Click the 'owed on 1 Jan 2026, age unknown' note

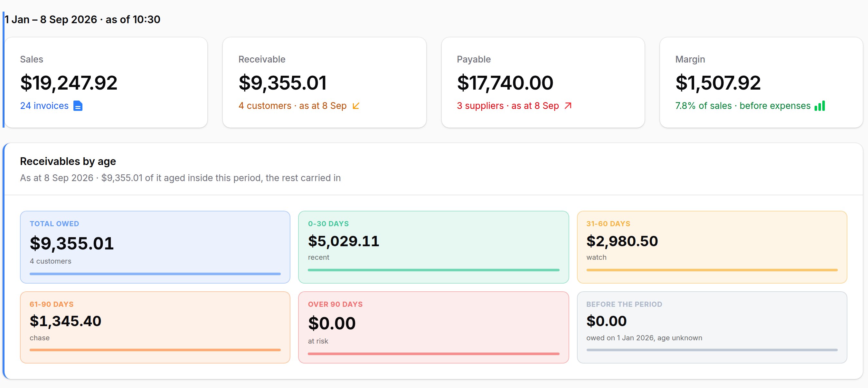pos(644,338)
